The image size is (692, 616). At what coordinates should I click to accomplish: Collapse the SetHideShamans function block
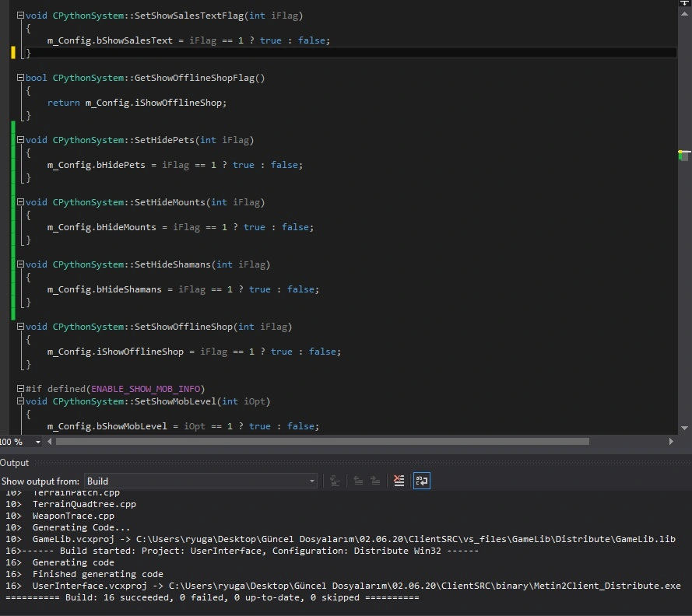tap(20, 264)
